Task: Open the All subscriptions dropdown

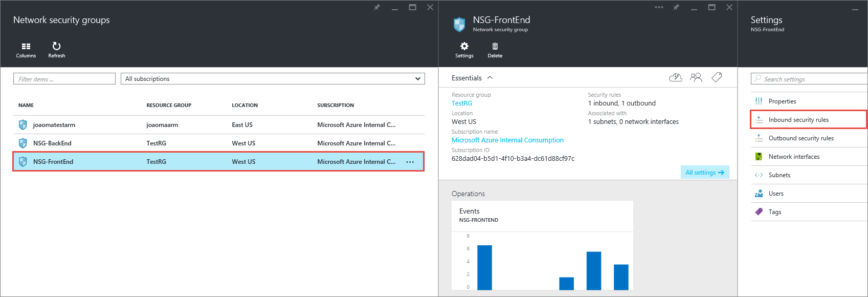Action: (273, 78)
